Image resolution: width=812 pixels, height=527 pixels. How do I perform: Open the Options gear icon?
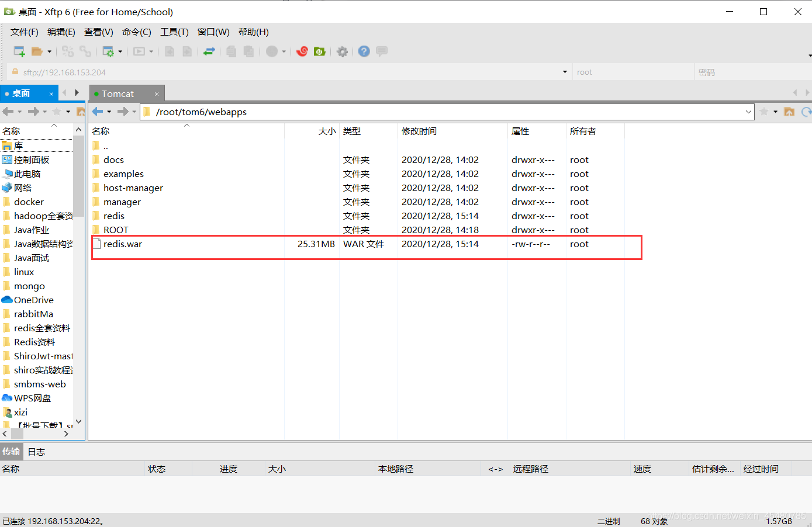[343, 51]
